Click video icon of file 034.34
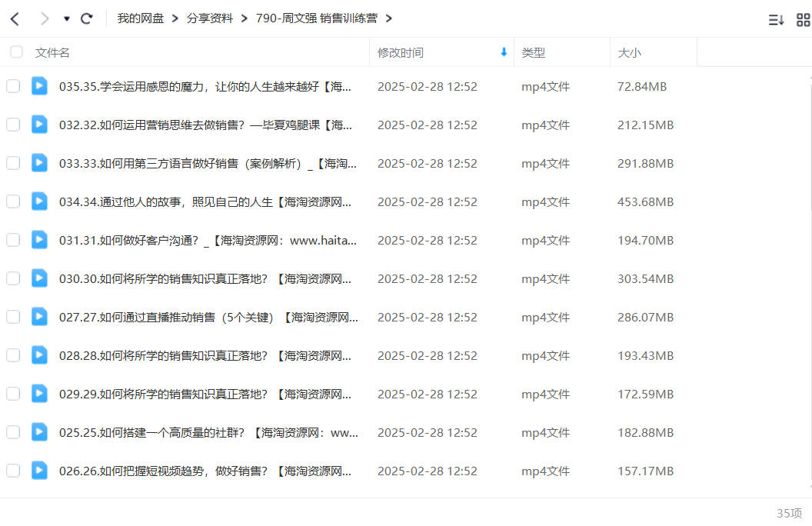Image resolution: width=812 pixels, height=526 pixels. pyautogui.click(x=39, y=201)
